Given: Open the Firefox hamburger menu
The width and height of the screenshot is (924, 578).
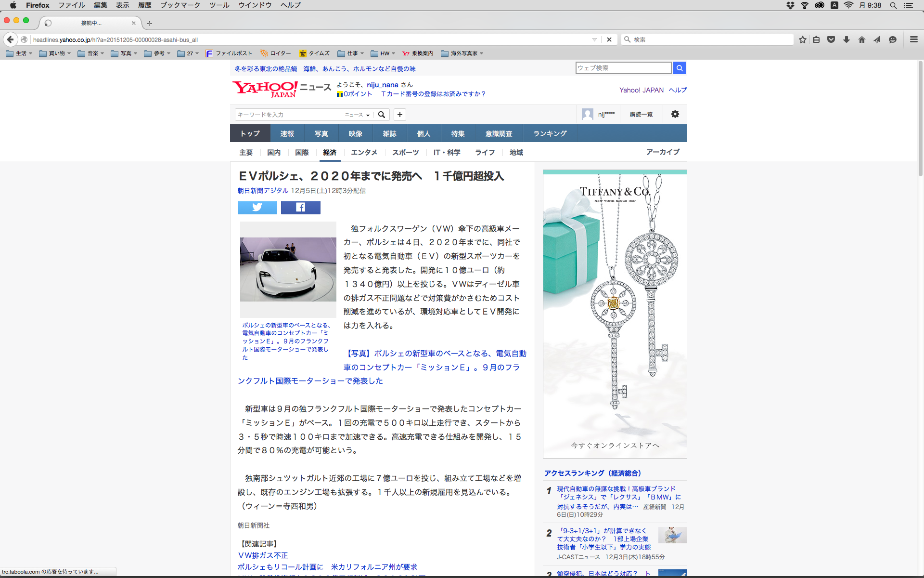Looking at the screenshot, I should click(913, 39).
